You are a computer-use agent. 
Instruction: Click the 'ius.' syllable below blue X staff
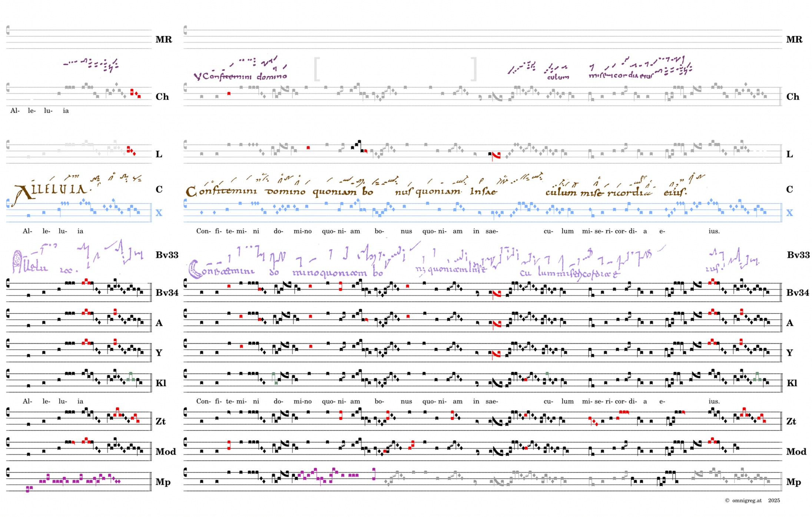[714, 231]
